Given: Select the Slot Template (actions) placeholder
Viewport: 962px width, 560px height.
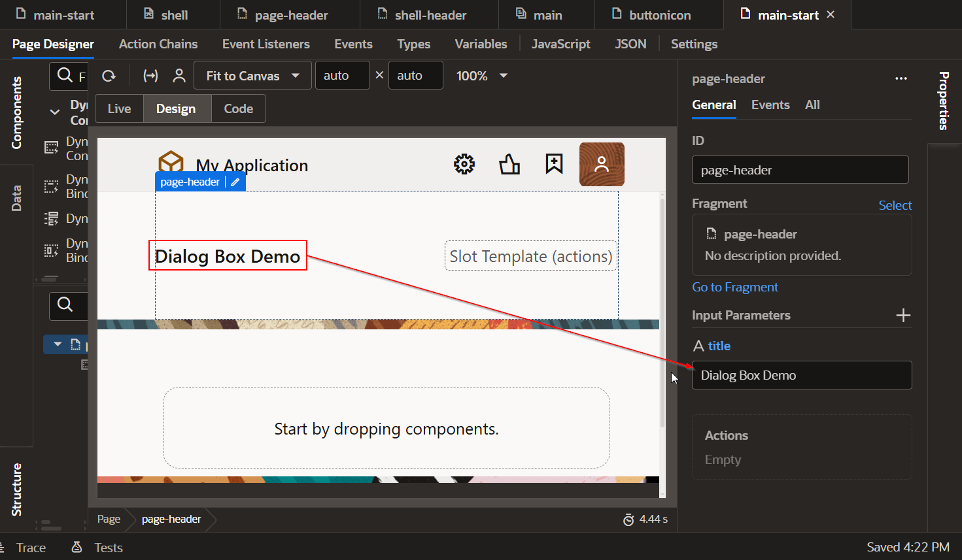Looking at the screenshot, I should tap(531, 256).
